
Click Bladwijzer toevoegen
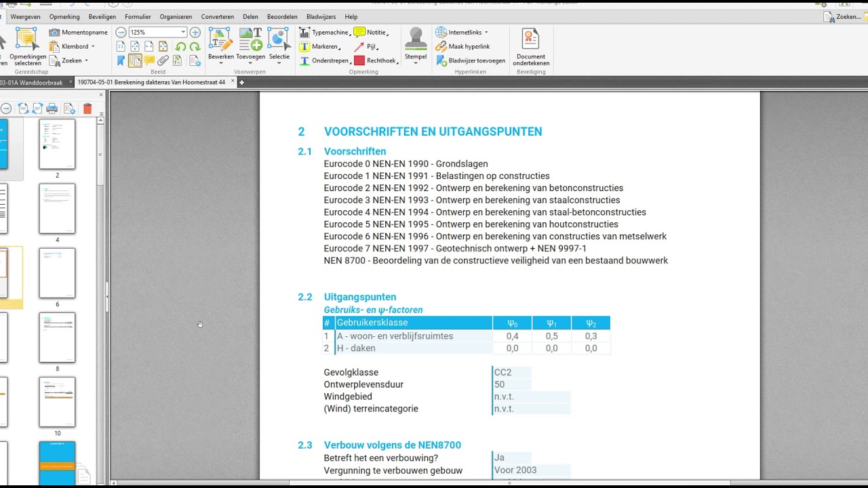471,61
